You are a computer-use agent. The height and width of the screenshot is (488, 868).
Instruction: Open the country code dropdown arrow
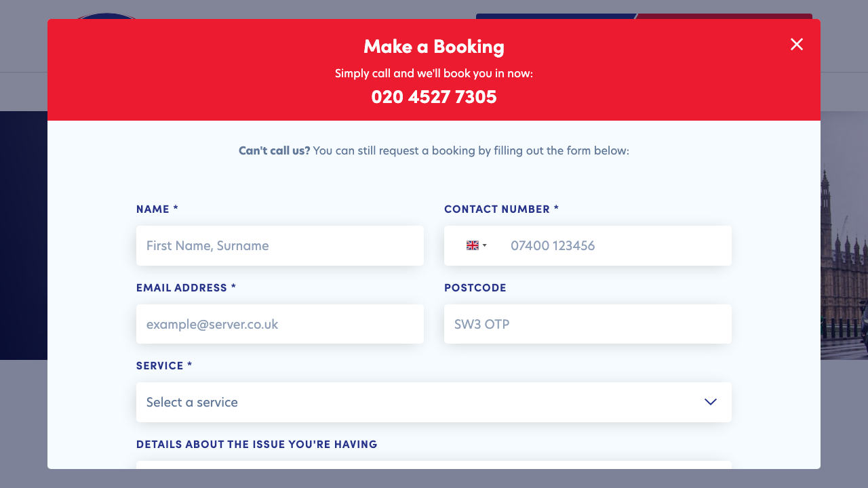click(x=484, y=245)
